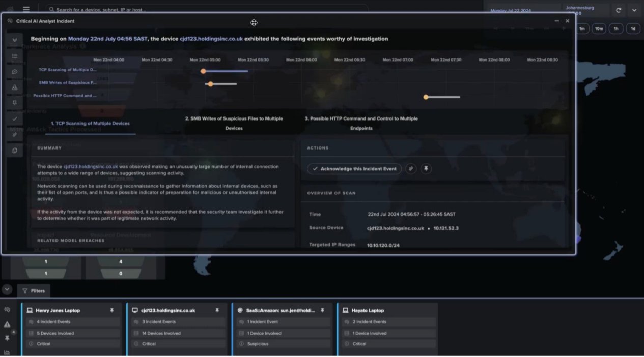Open the Henry Jones Laptop incident card
The width and height of the screenshot is (644, 357).
point(58,310)
